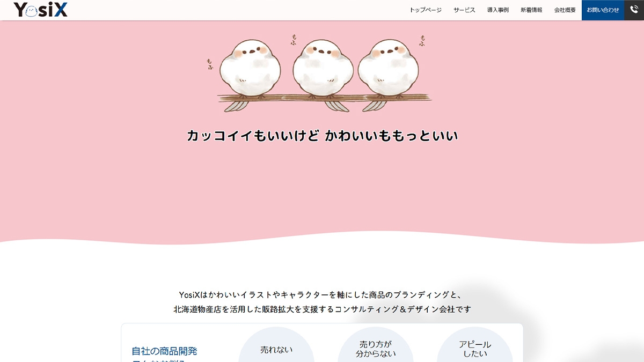Navigate to 会社概要

click(565, 10)
